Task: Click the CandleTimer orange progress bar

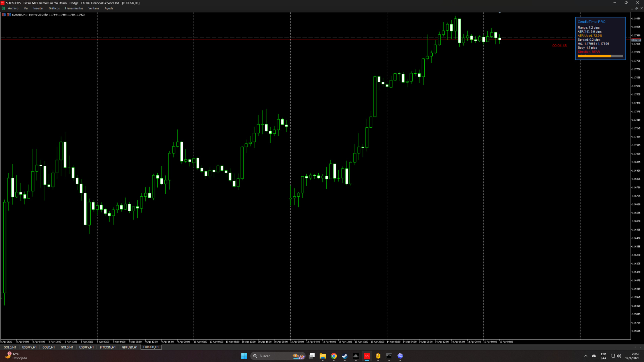Action: [x=594, y=56]
